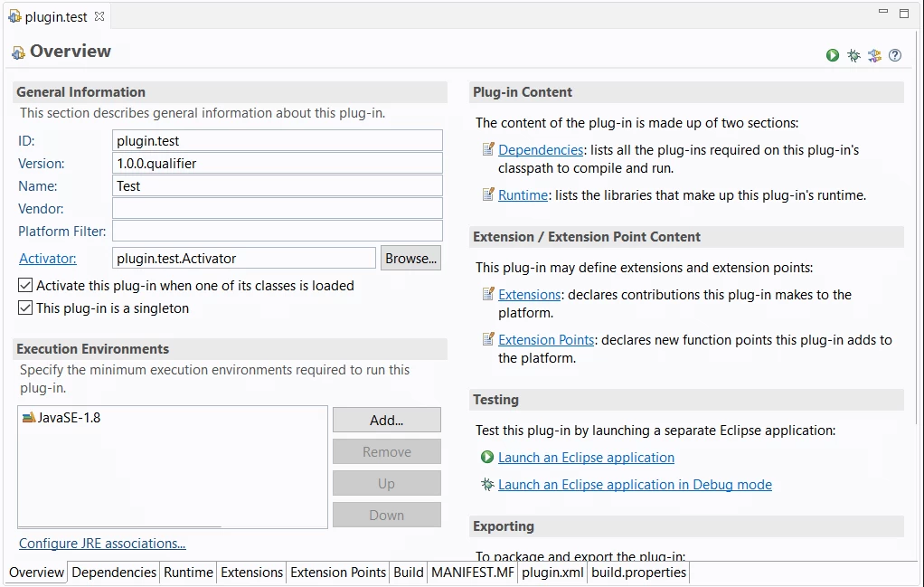
Task: Click the Exporting section header
Action: click(686, 526)
